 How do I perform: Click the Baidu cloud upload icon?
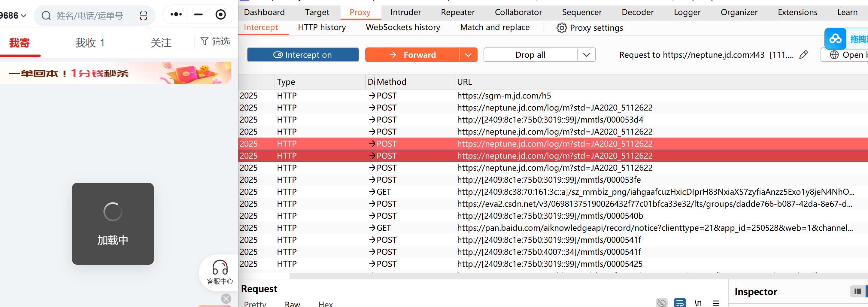tap(835, 39)
